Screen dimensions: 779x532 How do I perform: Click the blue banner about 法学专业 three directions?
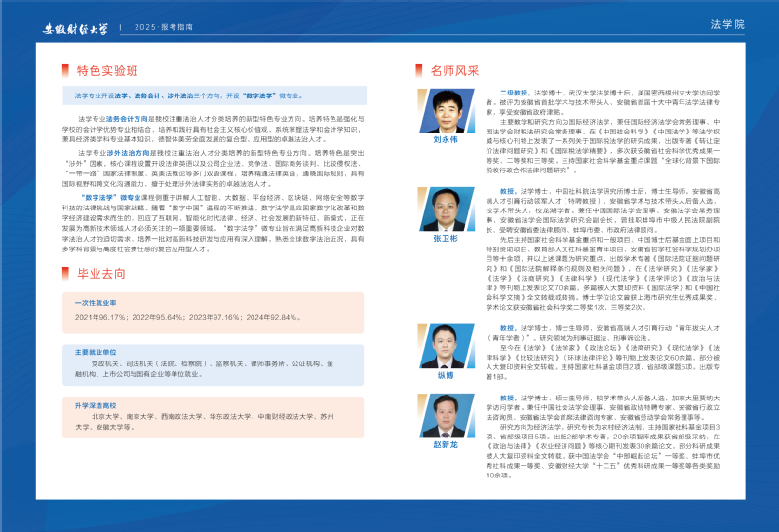214,95
